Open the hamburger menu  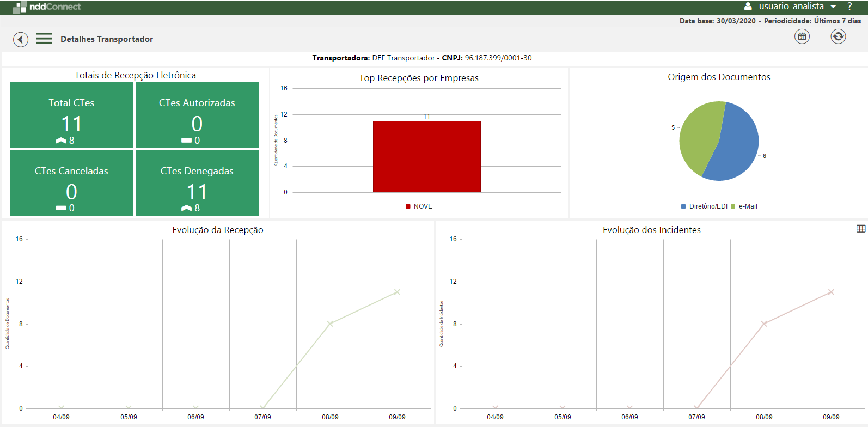pyautogui.click(x=44, y=39)
